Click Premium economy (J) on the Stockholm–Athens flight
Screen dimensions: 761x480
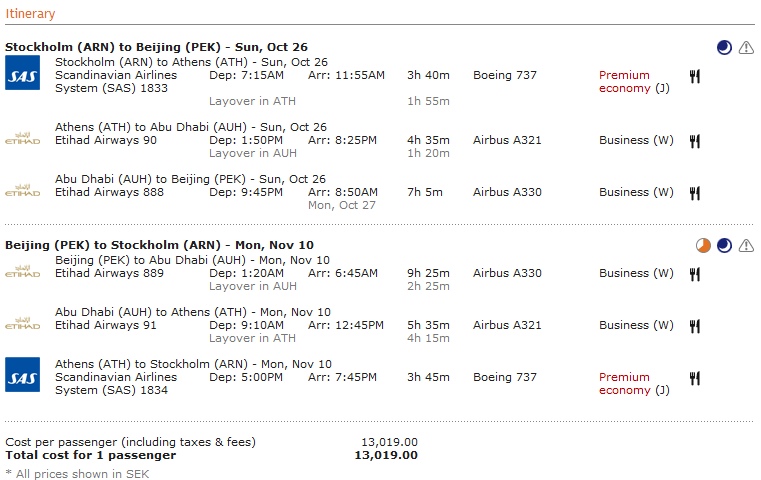tap(634, 82)
